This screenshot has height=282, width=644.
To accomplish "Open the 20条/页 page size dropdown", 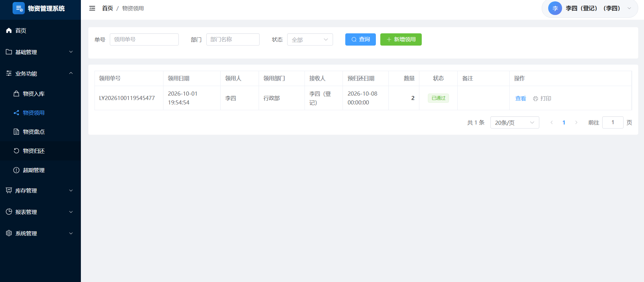I will (515, 122).
